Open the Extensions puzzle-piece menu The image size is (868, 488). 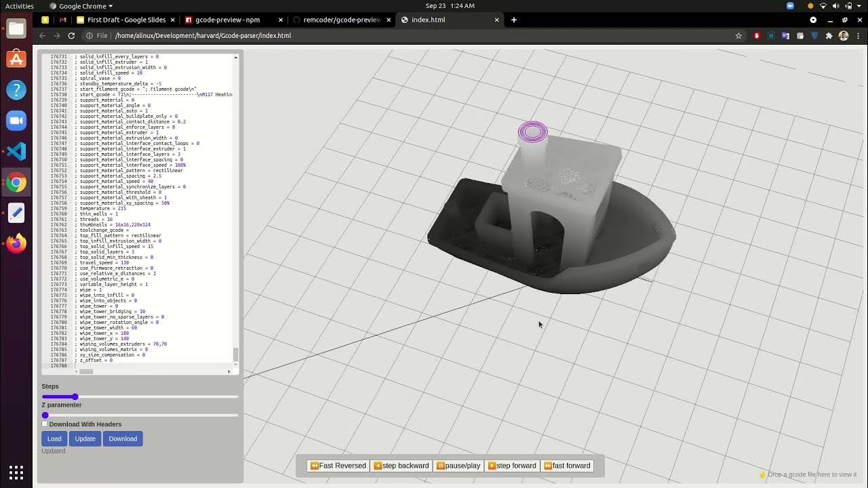pyautogui.click(x=829, y=35)
